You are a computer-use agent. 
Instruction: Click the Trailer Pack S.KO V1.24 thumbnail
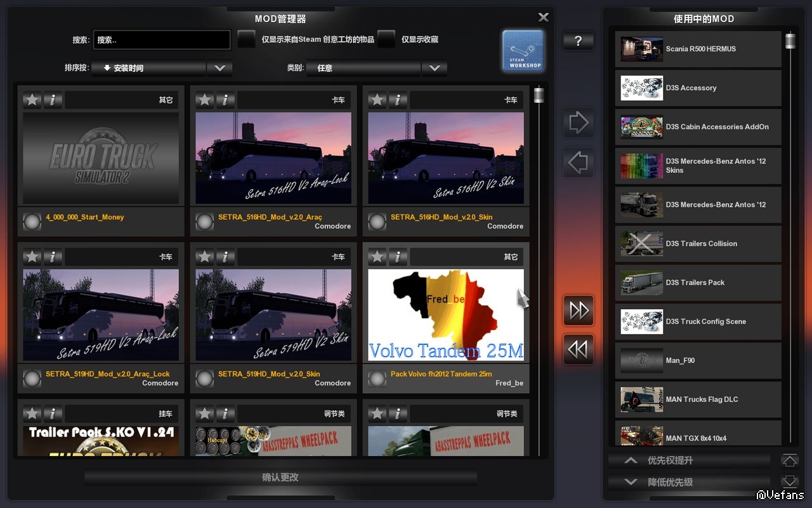(101, 441)
